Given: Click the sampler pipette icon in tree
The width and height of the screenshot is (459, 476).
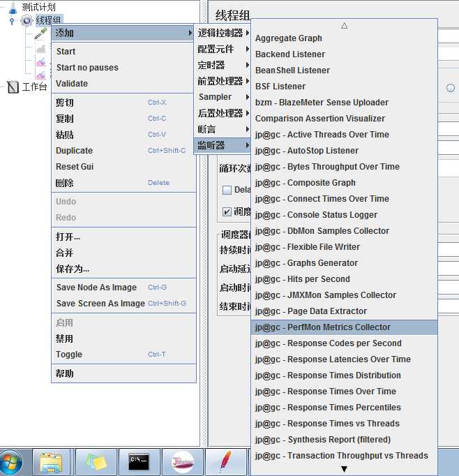Looking at the screenshot, I should (40, 34).
